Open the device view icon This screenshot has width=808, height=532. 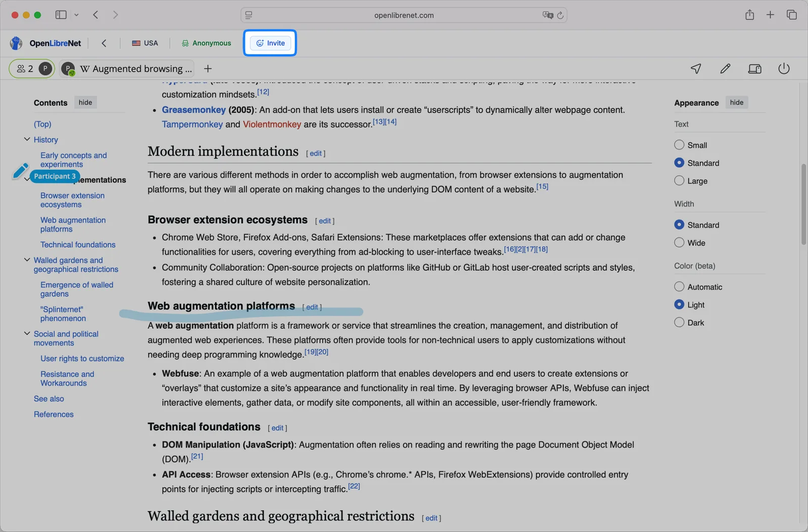click(x=754, y=69)
